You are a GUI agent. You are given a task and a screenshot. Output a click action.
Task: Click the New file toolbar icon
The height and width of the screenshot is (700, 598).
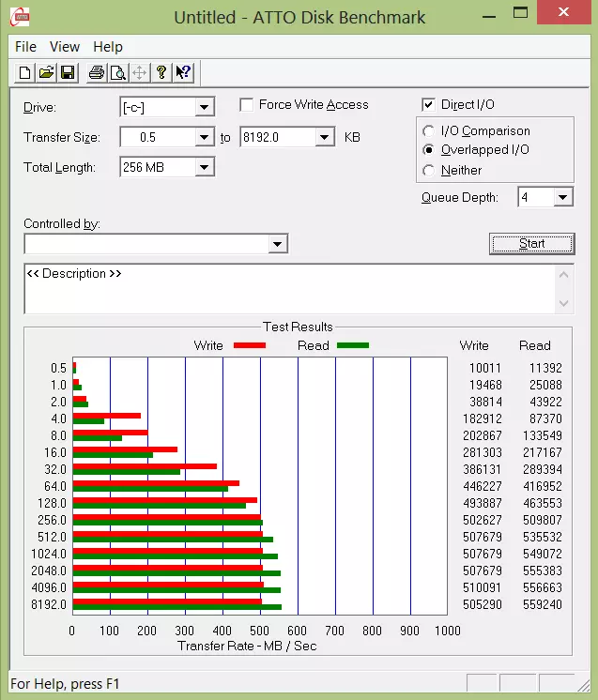pyautogui.click(x=25, y=72)
